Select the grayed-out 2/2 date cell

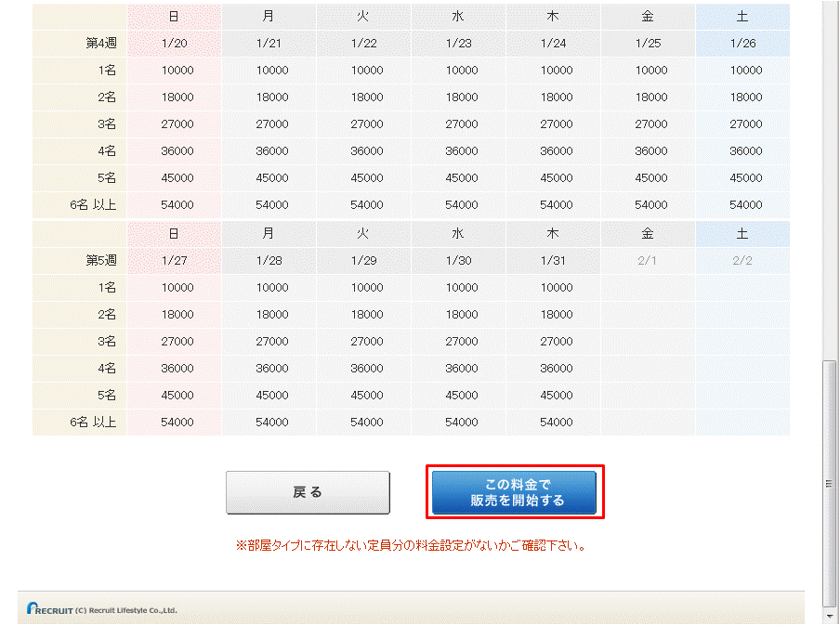pyautogui.click(x=742, y=261)
